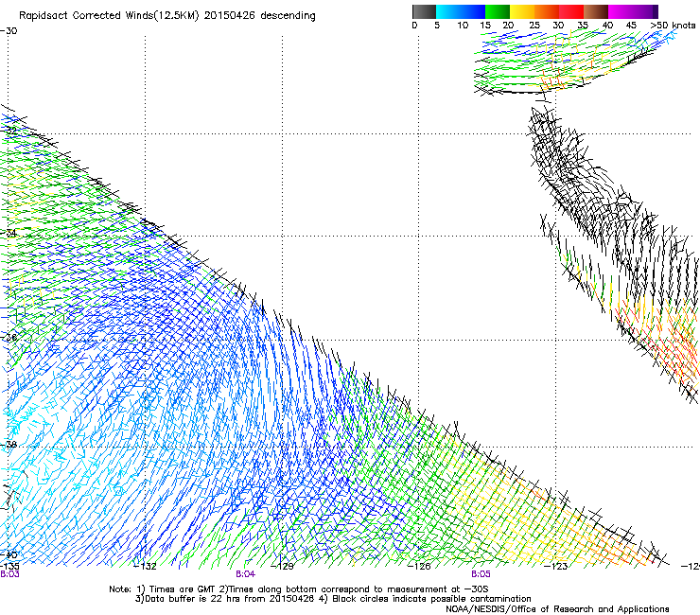
Task: Click 'Black circles indicate possible contamination' note
Action: pos(431,599)
